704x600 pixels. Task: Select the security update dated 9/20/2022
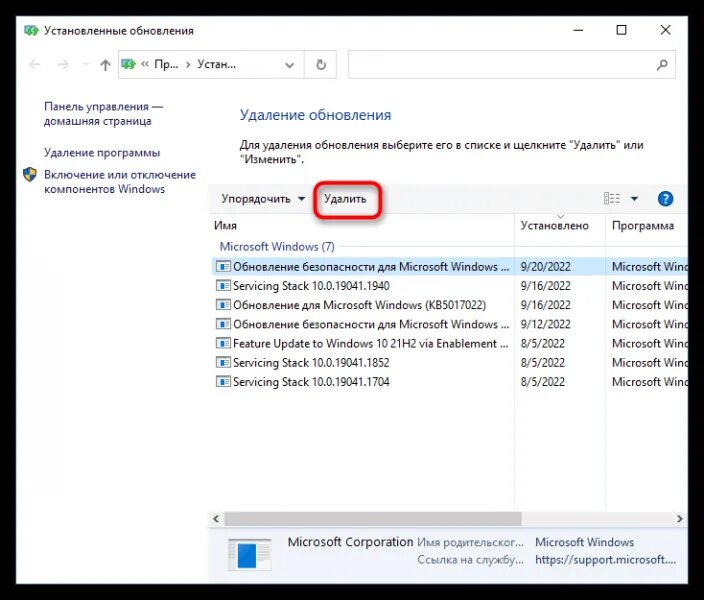point(449,266)
